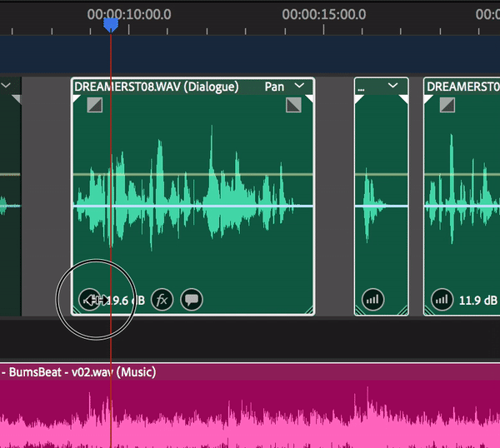Open the comment bubble icon on DREAMERST08 clip
The height and width of the screenshot is (448, 500).
pyautogui.click(x=192, y=300)
